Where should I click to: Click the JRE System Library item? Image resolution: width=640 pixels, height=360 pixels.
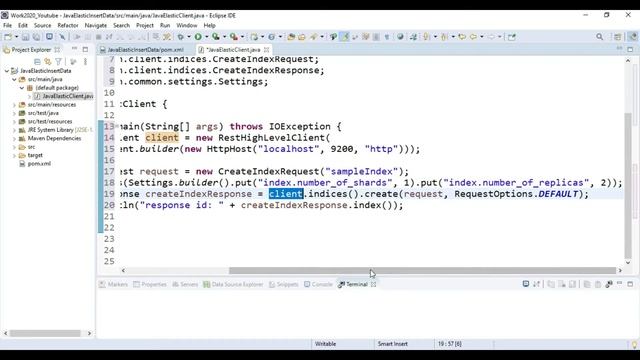56,130
